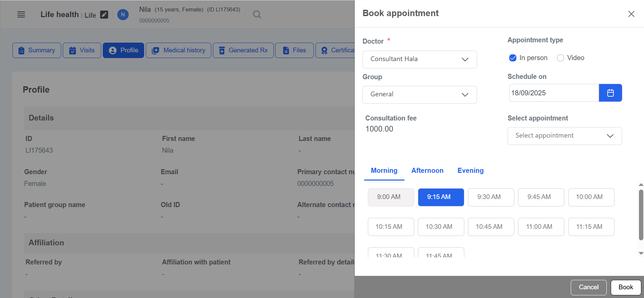Screen dimensions: 644x298
Task: Choose the 11:45 AM slot
Action: [441, 253]
